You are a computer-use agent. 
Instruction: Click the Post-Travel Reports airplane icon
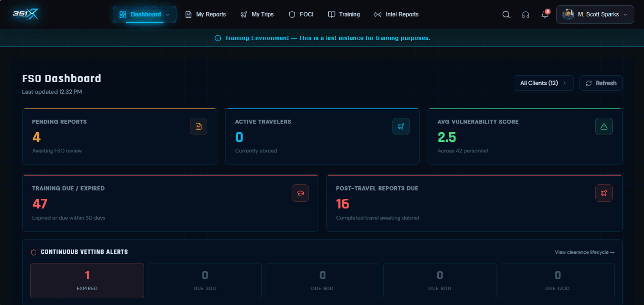pos(604,193)
